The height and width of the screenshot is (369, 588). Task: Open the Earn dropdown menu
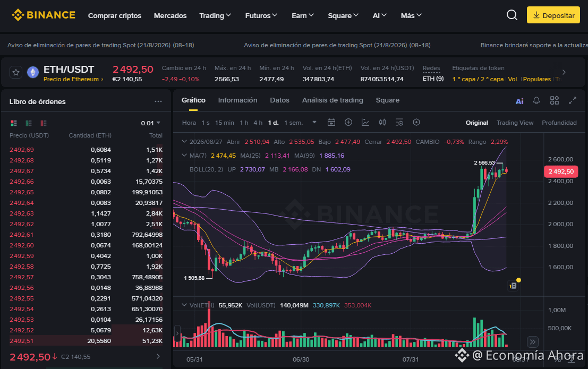pos(303,15)
